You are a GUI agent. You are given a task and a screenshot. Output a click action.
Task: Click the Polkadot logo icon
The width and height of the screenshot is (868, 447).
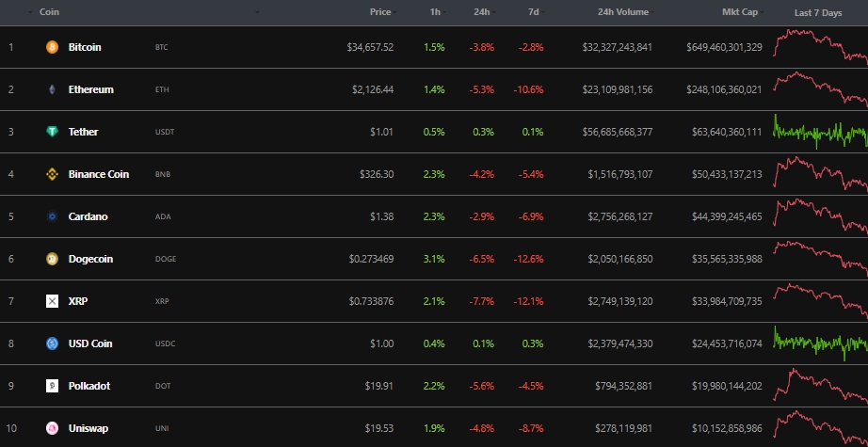(x=52, y=386)
